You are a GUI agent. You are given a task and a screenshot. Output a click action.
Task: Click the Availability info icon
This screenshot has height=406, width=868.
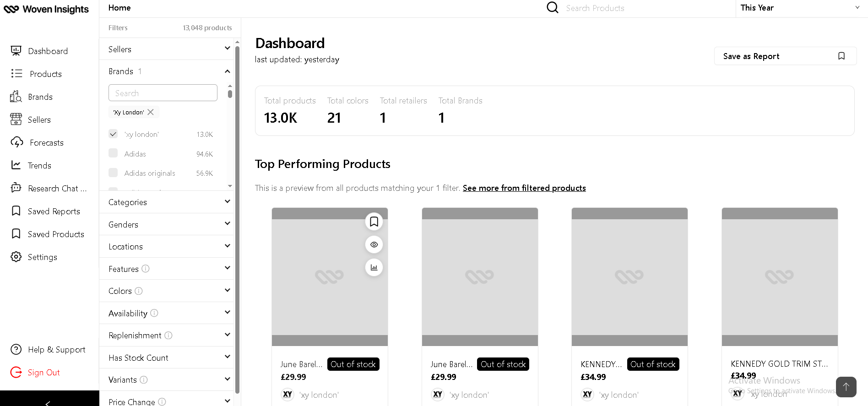coord(154,313)
